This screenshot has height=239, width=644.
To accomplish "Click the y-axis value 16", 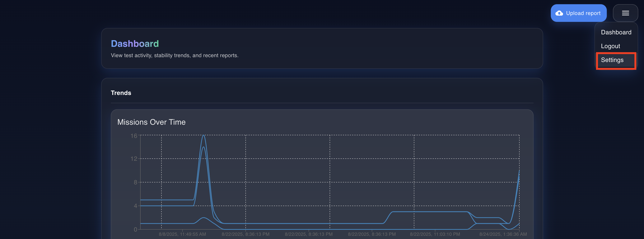I will pyautogui.click(x=134, y=136).
